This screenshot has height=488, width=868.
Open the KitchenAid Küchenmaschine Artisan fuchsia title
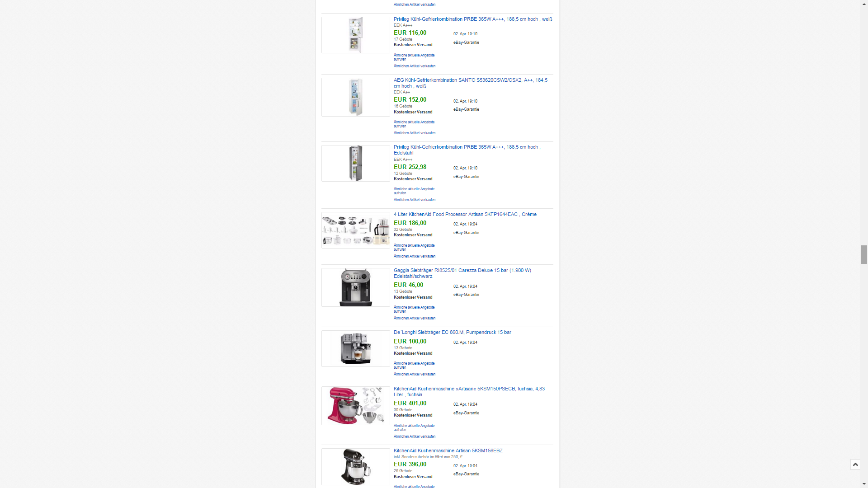[469, 392]
